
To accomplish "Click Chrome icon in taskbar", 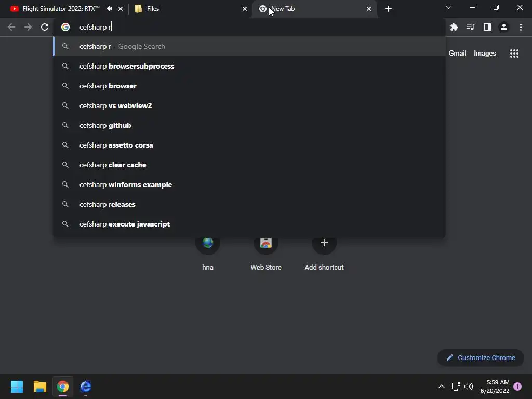I will tap(63, 387).
